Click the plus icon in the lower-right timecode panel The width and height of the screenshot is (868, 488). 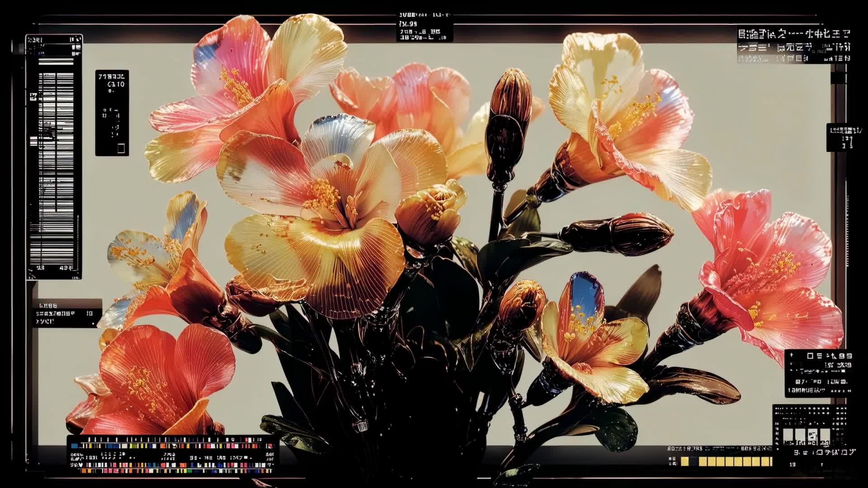[x=792, y=355]
